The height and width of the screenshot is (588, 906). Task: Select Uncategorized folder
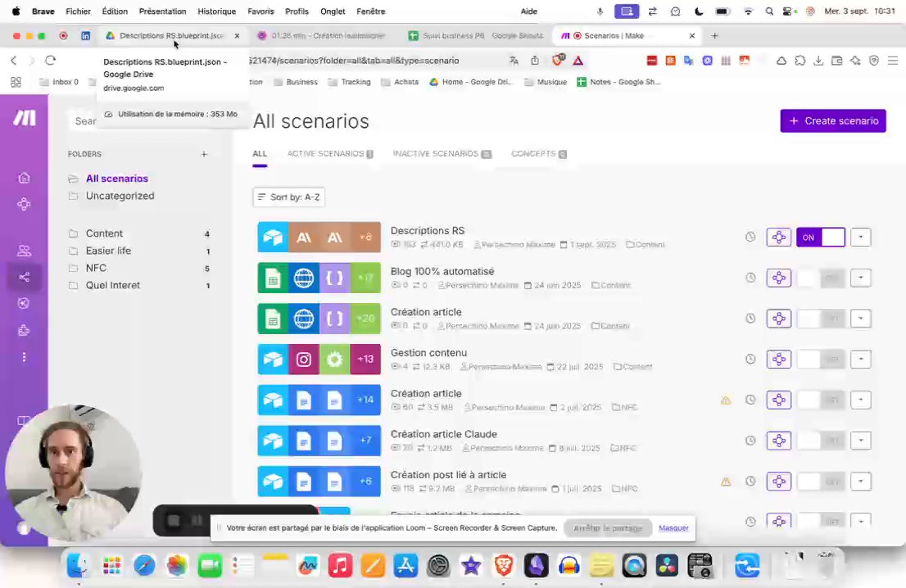click(x=120, y=196)
